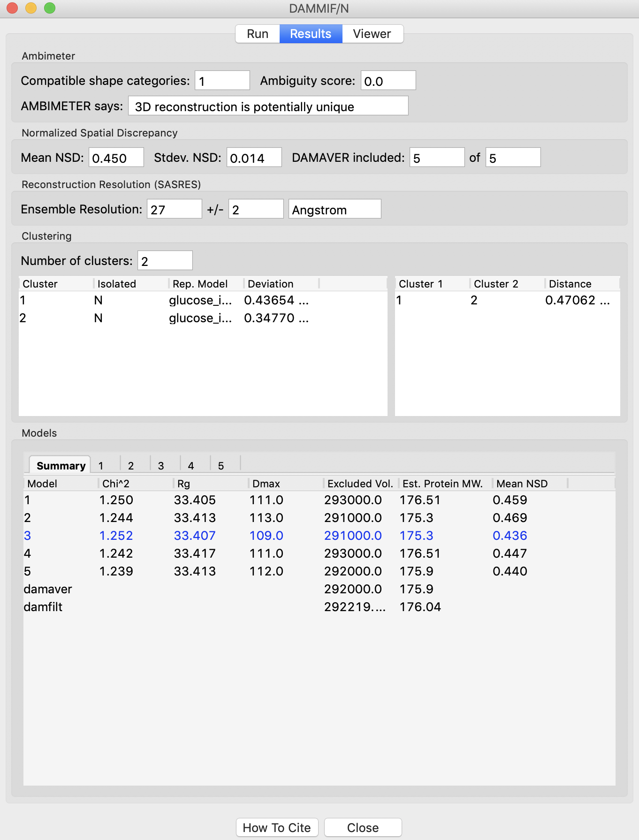Click the Rg column header
This screenshot has height=840, width=639.
pyautogui.click(x=211, y=484)
